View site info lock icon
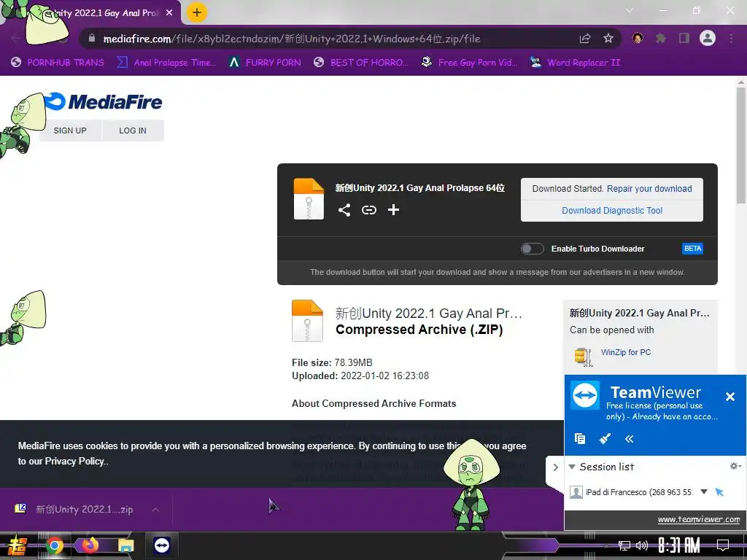 pyautogui.click(x=92, y=38)
